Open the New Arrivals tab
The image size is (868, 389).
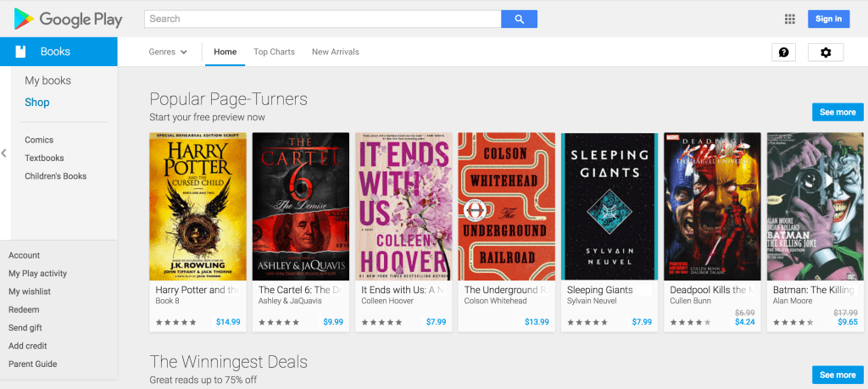point(336,52)
